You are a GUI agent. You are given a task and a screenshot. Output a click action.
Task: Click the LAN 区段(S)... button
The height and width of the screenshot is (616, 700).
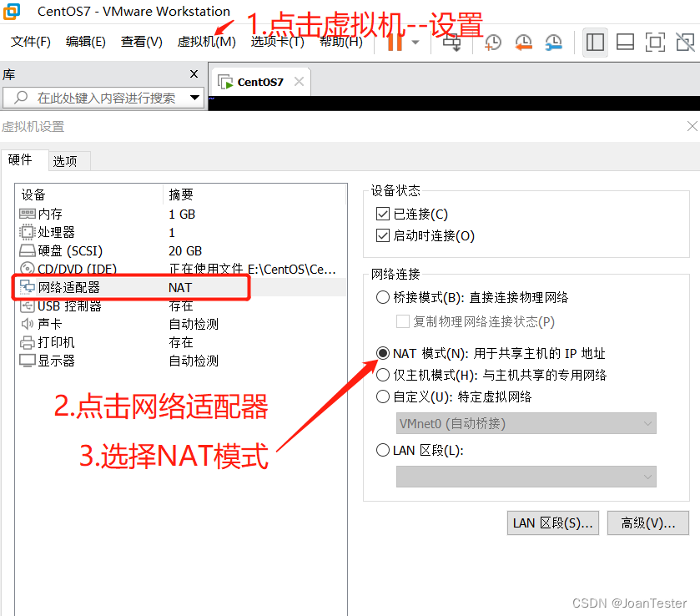[552, 523]
